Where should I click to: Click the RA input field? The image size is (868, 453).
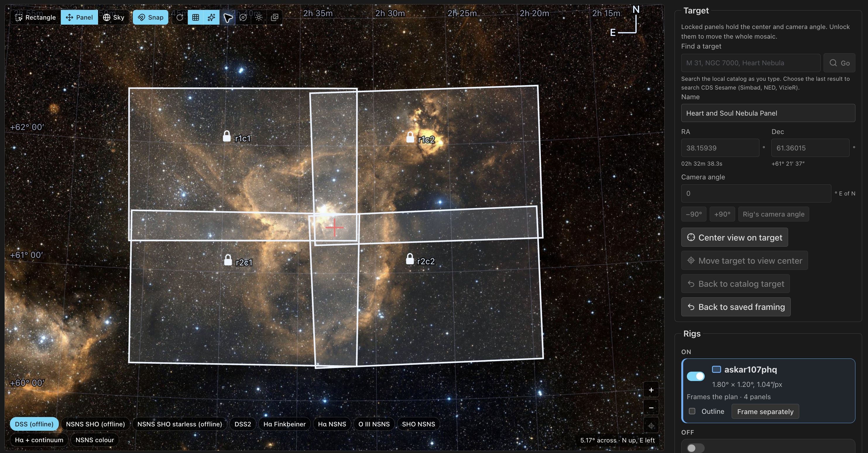[x=720, y=147]
